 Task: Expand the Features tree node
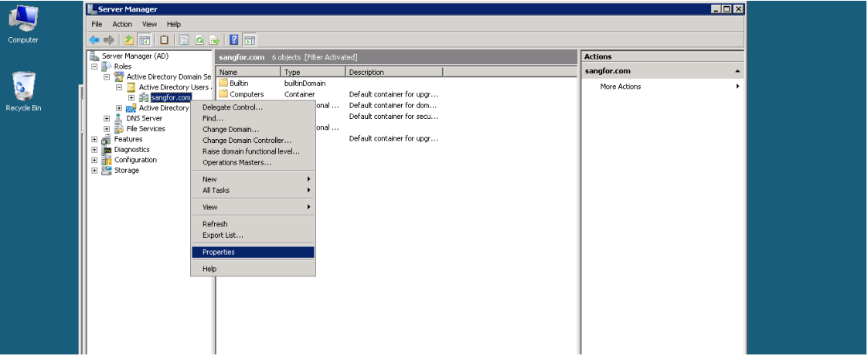point(95,140)
